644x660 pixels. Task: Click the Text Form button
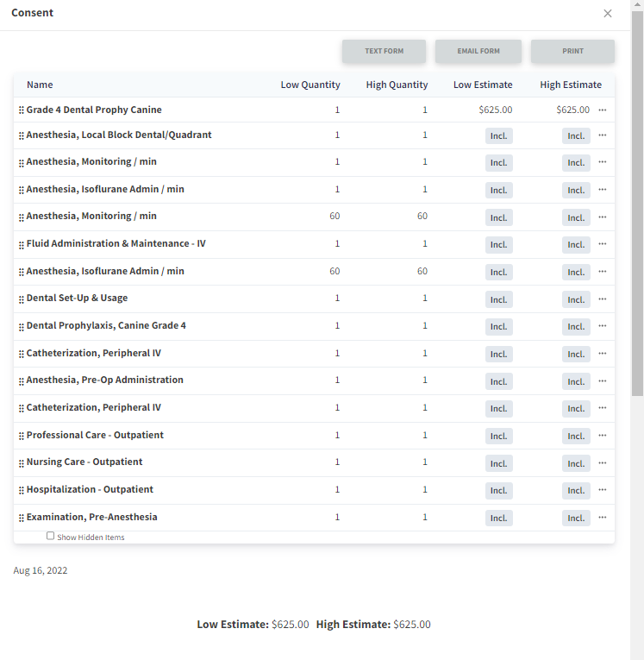tap(384, 52)
